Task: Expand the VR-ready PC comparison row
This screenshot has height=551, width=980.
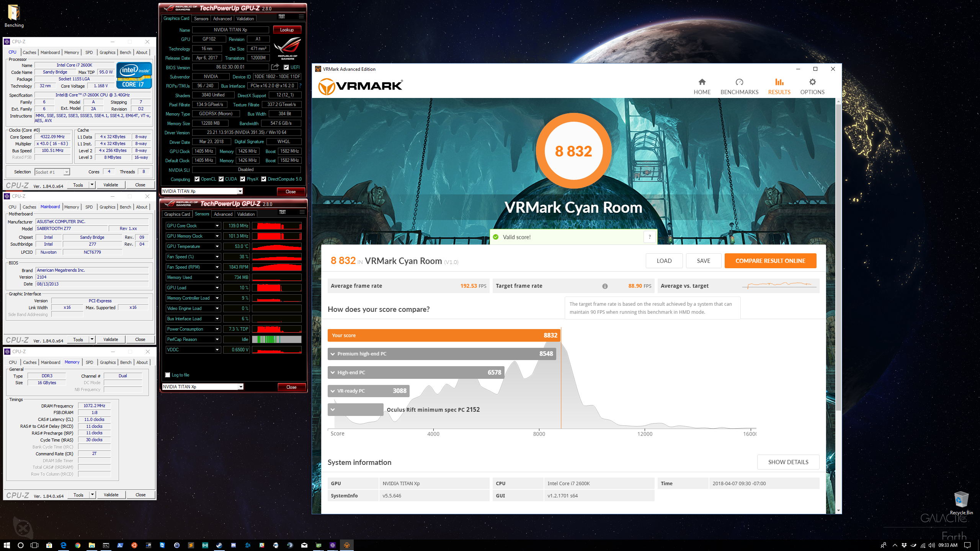Action: [333, 391]
